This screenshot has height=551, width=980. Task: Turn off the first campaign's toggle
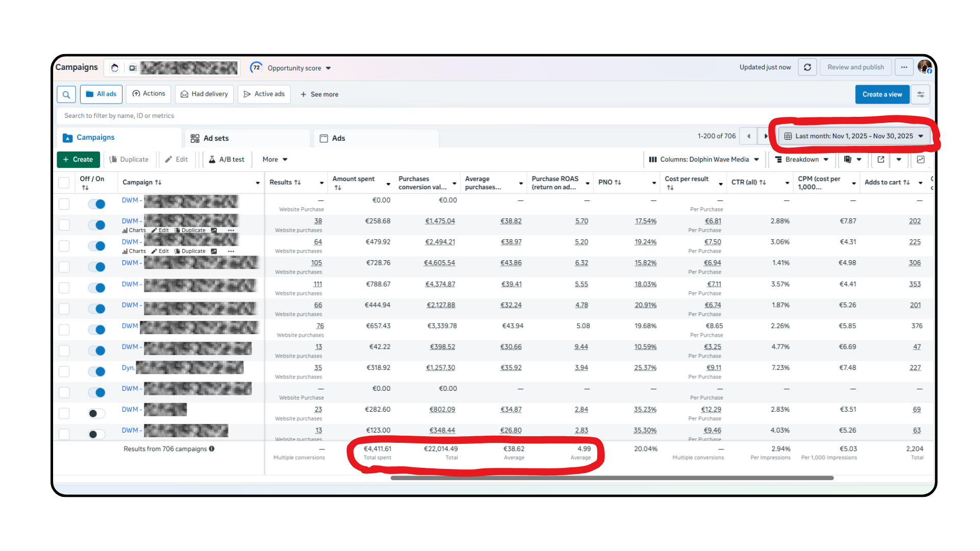[96, 204]
